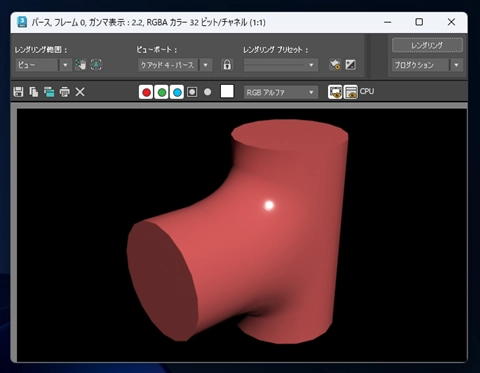Toggle the alpha channel display
This screenshot has height=373, width=480.
[x=192, y=92]
